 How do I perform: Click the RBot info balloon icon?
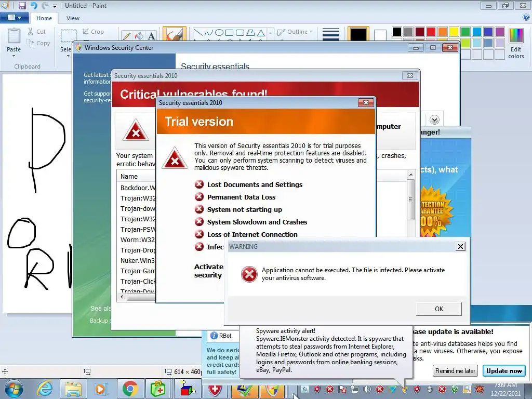point(214,336)
